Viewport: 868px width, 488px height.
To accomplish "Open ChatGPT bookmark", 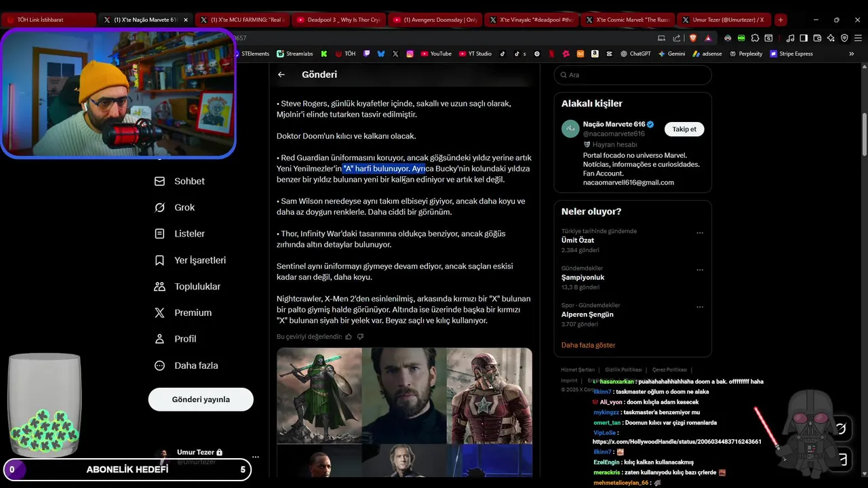I will point(635,54).
